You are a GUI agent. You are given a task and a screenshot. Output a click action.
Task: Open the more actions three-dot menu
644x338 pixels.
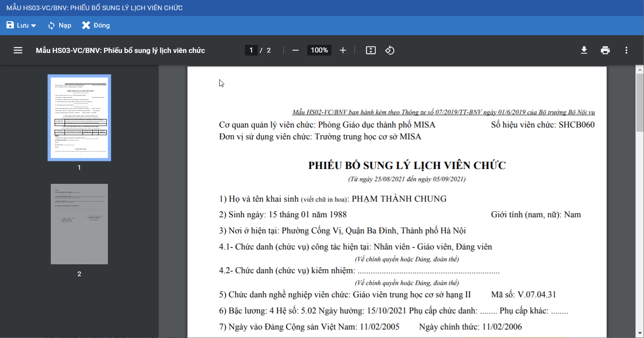pyautogui.click(x=626, y=50)
